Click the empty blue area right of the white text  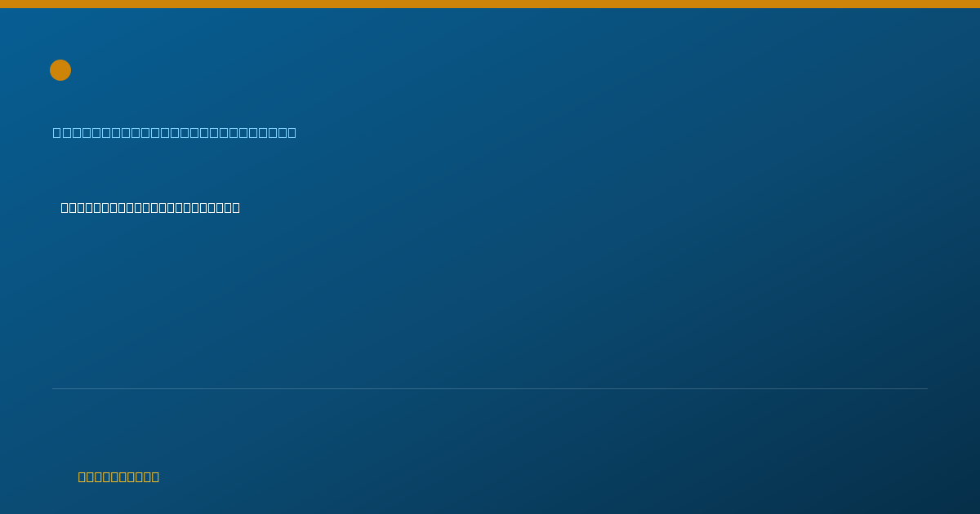(x=572, y=207)
